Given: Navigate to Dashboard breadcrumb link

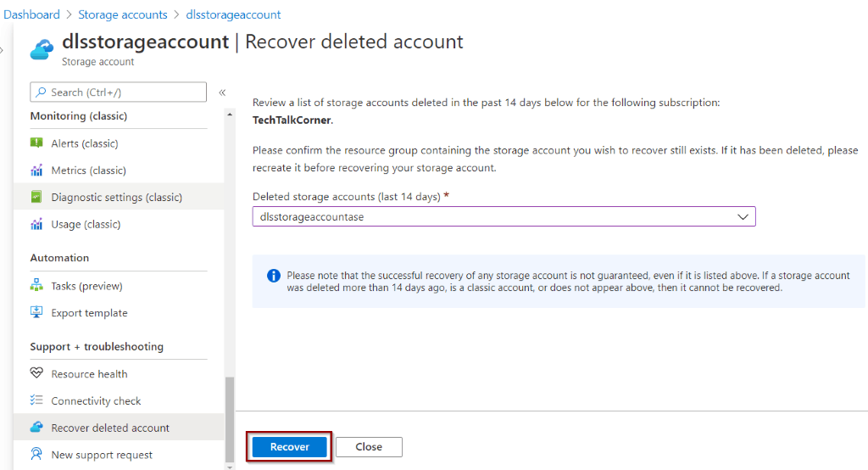Looking at the screenshot, I should pos(31,14).
